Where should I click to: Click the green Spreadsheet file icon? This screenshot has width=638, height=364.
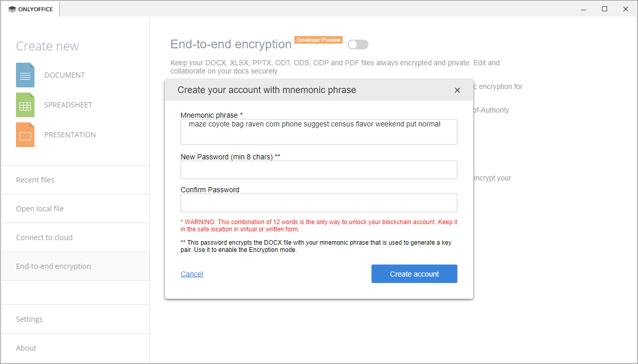pyautogui.click(x=25, y=105)
